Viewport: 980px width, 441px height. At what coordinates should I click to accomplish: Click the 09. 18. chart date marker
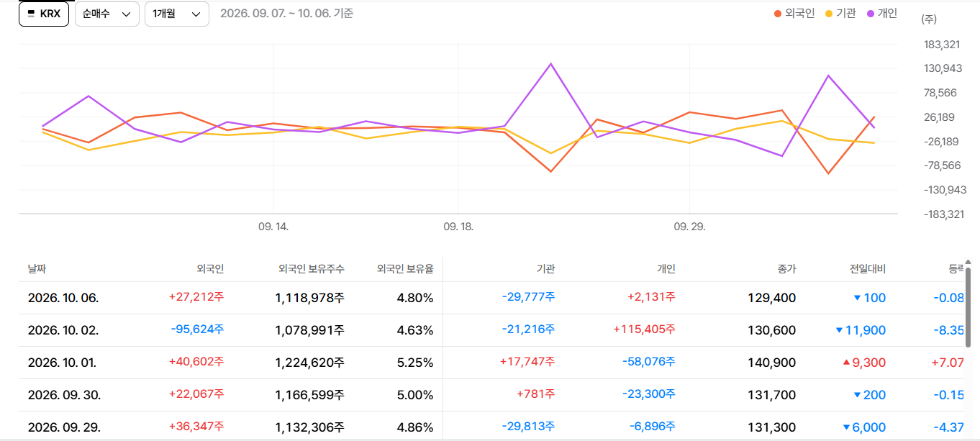click(458, 226)
